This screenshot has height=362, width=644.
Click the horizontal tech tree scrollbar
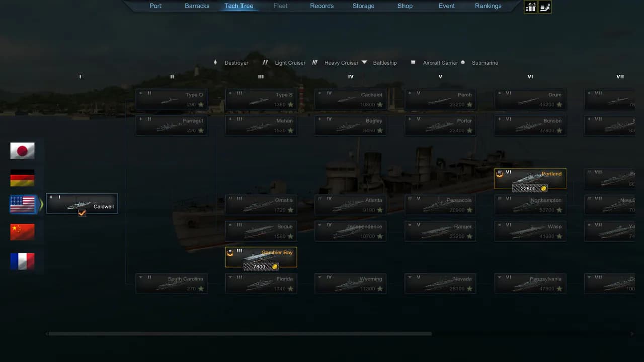239,334
